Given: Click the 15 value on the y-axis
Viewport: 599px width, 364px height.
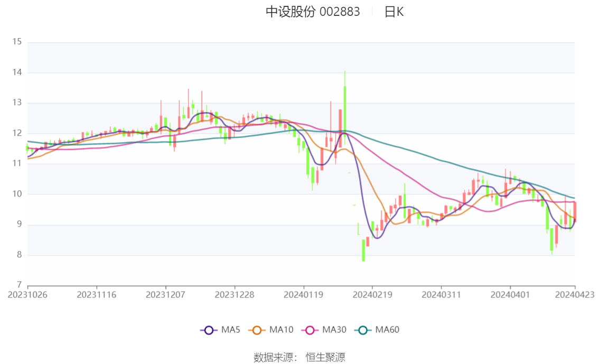Looking at the screenshot, I should click(17, 42).
